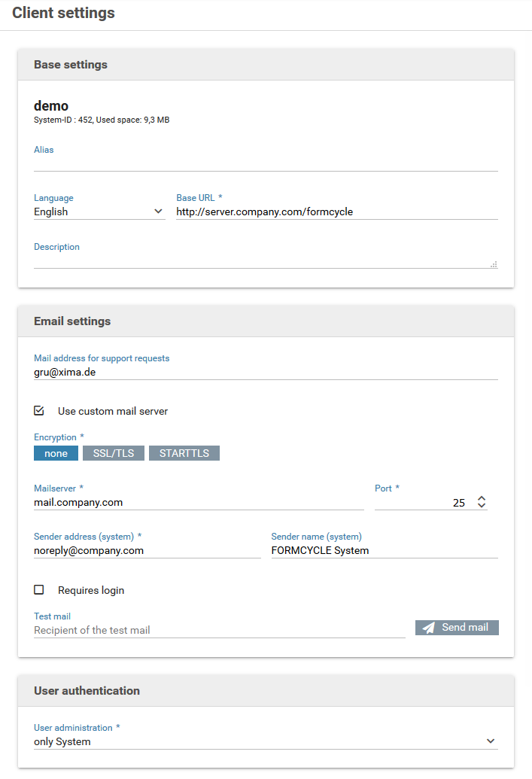This screenshot has width=532, height=779.
Task: Enter a test mail recipient
Action: point(219,630)
